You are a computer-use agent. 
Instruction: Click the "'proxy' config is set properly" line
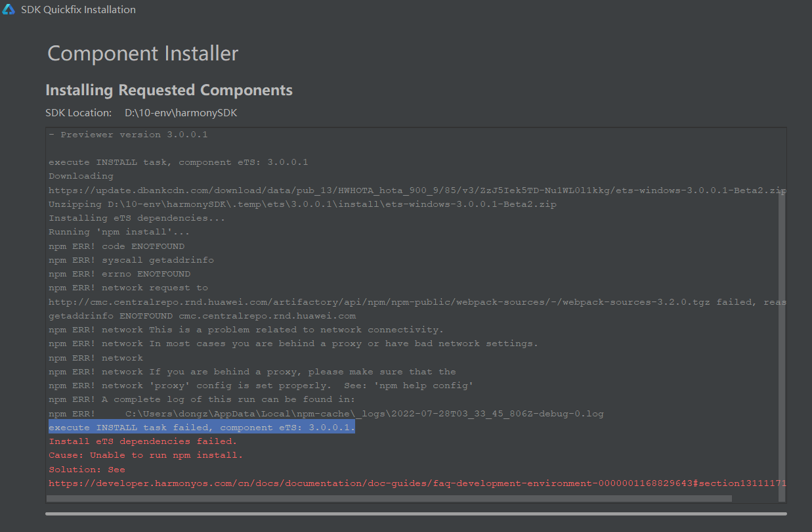[261, 386]
